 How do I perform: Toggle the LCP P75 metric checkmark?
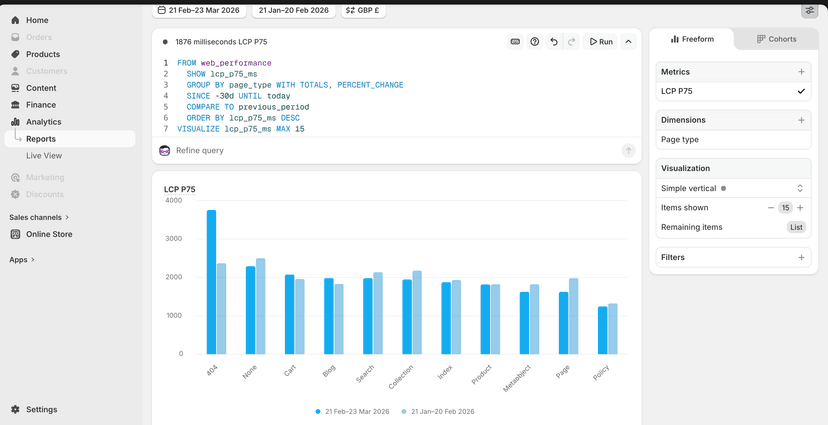[x=801, y=91]
